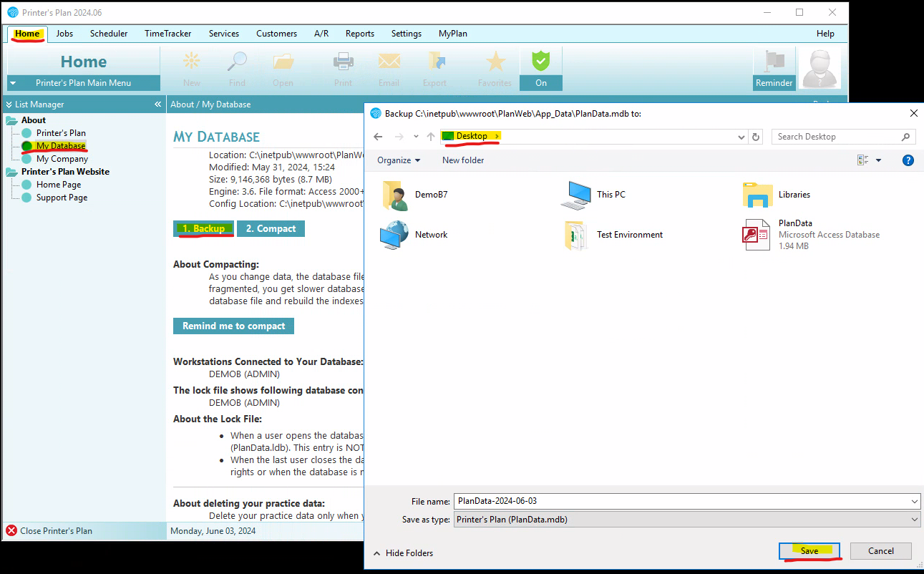Viewport: 924px width, 574px height.
Task: Click Hide Folders in the dialog
Action: point(403,553)
